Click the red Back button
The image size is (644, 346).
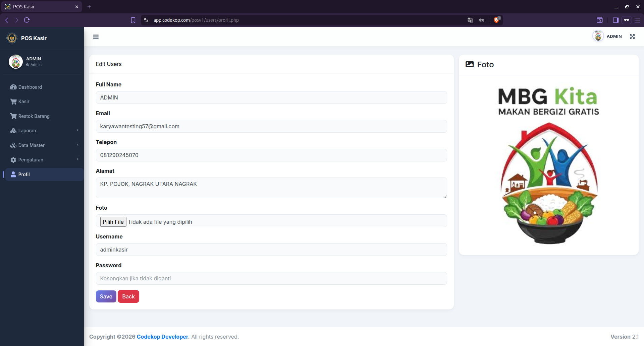pyautogui.click(x=128, y=296)
